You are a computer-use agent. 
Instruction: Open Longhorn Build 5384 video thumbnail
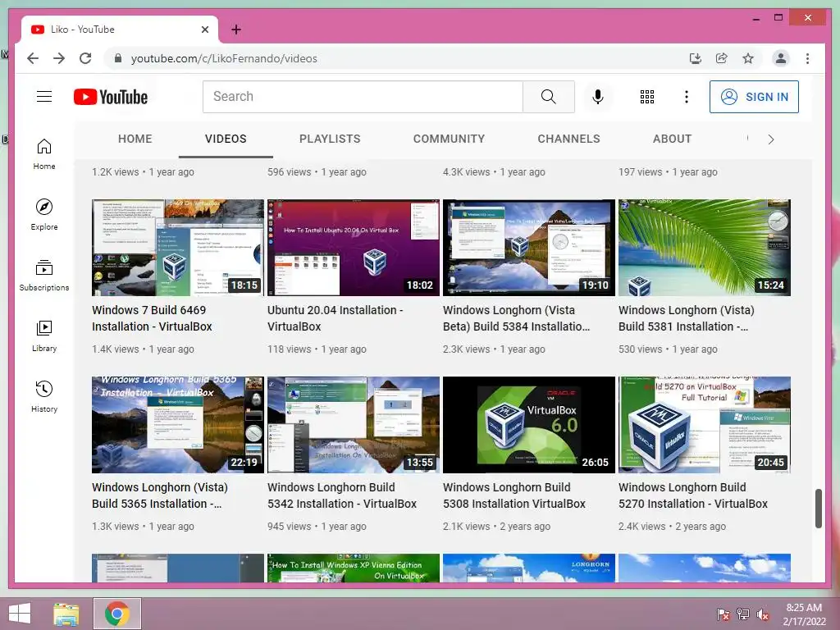click(x=529, y=248)
